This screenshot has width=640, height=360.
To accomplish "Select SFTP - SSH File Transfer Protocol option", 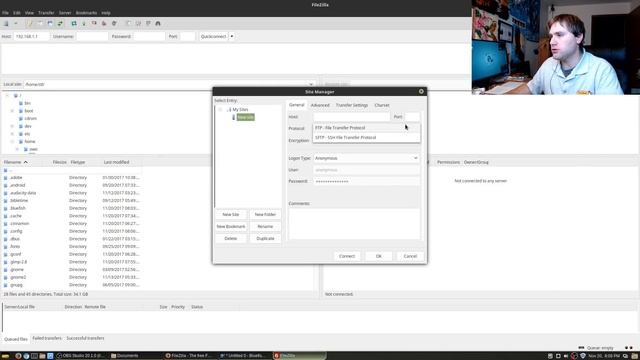I will pos(366,138).
